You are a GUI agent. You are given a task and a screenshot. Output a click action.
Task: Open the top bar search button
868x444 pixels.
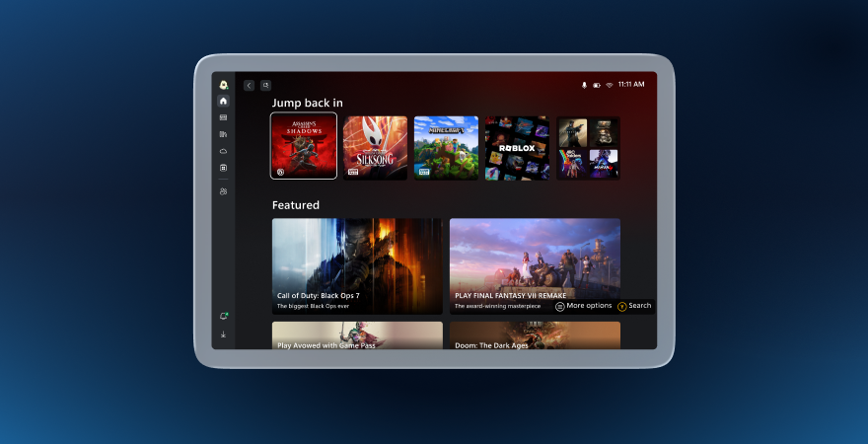coord(265,85)
